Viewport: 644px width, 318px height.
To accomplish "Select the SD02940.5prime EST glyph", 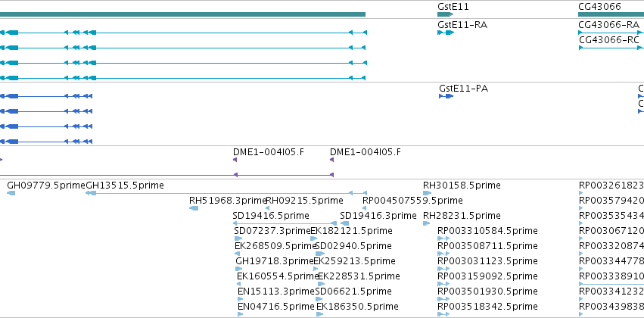I will [320, 254].
